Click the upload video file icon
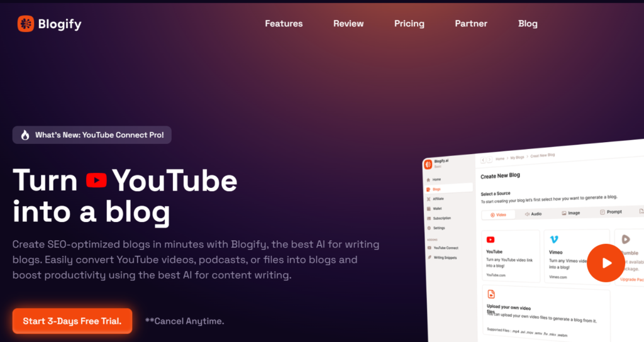The height and width of the screenshot is (342, 644). [x=491, y=294]
